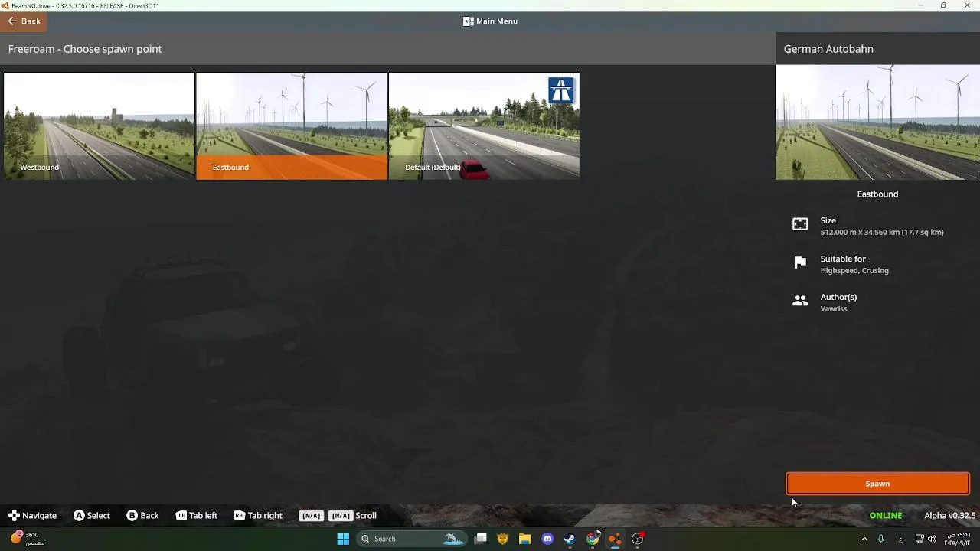Open the taskbar app with the red badge
Viewport: 980px width, 551px height.
coord(638,539)
